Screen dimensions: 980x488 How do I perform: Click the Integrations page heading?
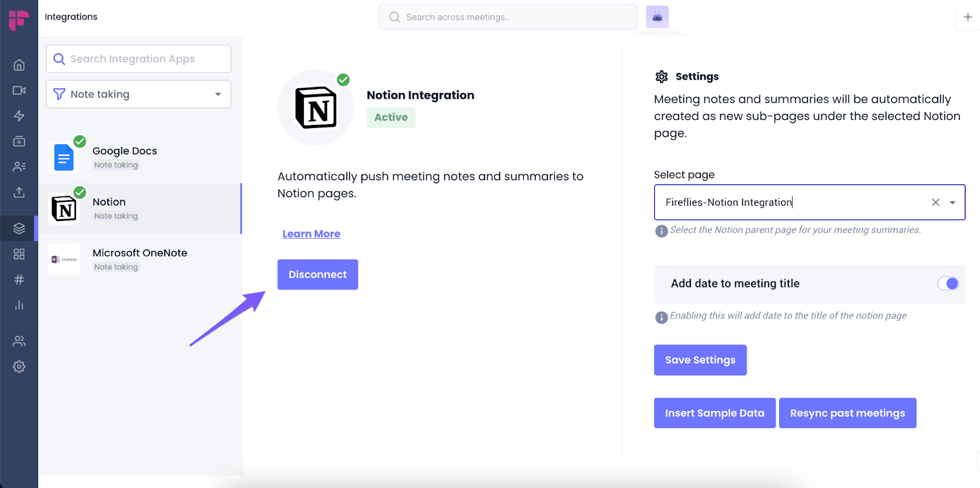click(x=71, y=17)
